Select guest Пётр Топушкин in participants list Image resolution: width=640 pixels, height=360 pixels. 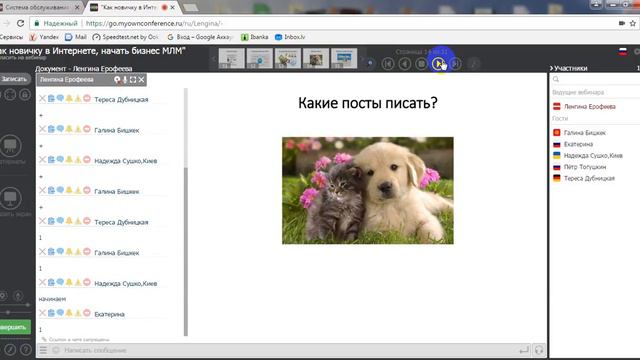coord(584,167)
